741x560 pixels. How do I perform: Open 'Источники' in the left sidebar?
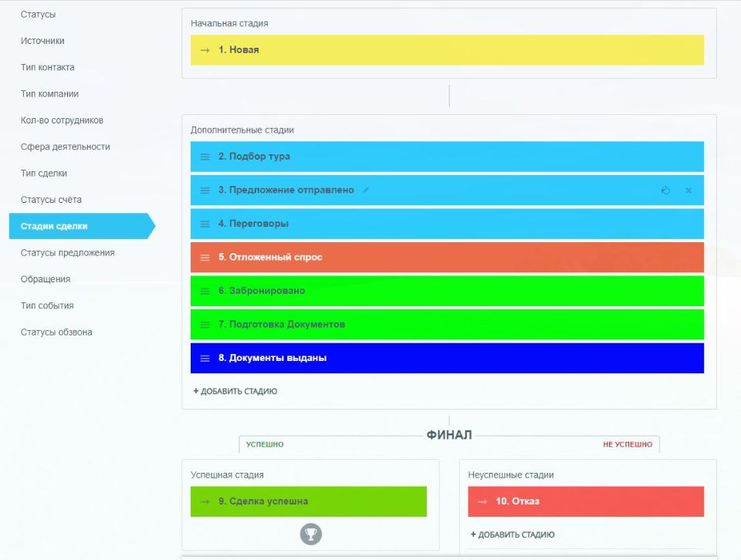click(42, 41)
